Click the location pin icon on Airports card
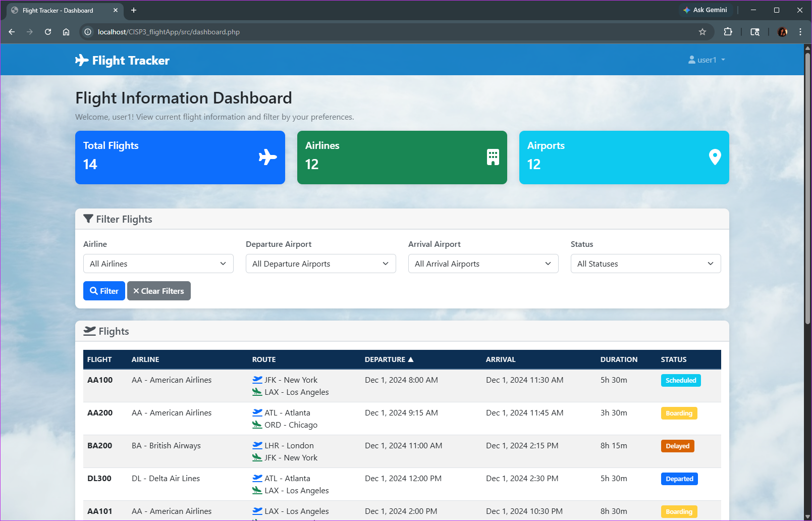 (x=715, y=157)
